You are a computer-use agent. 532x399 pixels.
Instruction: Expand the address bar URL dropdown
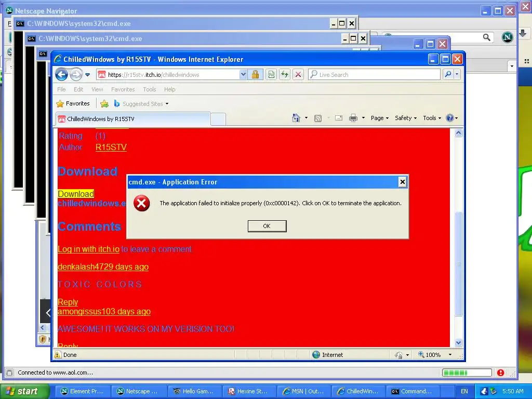pyautogui.click(x=243, y=74)
